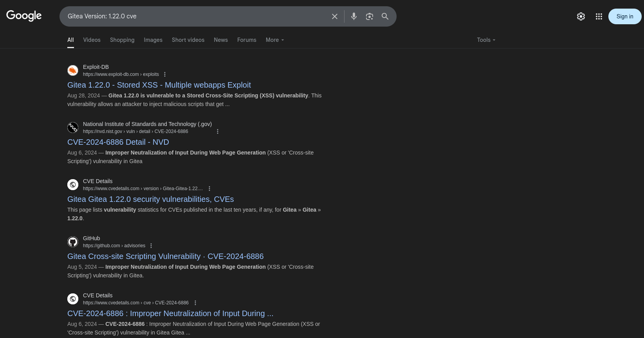This screenshot has width=644, height=338.
Task: Click in the search query input field
Action: (x=196, y=16)
